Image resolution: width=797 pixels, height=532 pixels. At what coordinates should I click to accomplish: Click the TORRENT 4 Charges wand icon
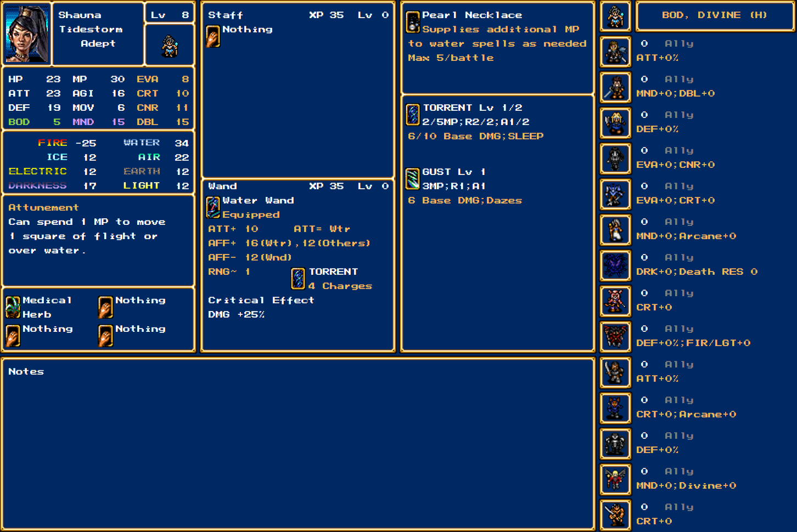click(x=298, y=279)
